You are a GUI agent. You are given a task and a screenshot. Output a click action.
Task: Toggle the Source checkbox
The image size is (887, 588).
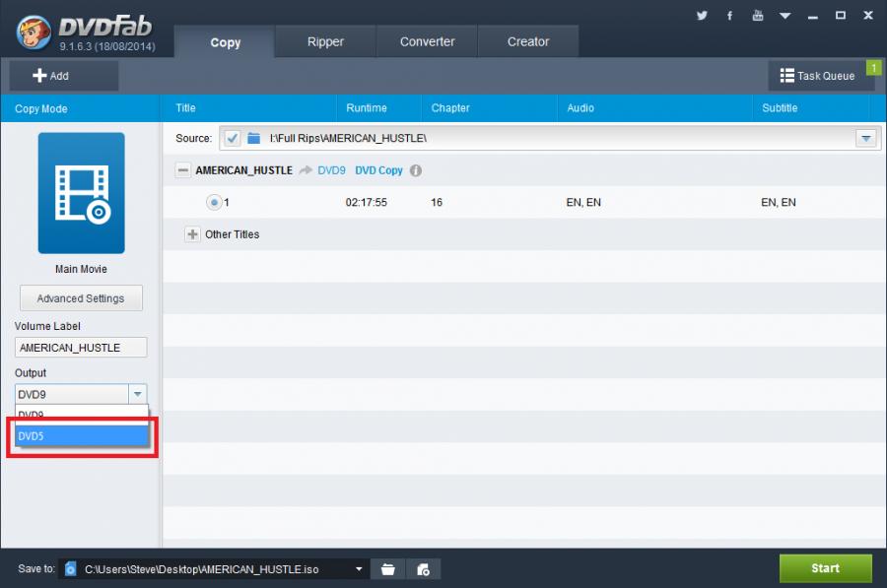point(233,138)
